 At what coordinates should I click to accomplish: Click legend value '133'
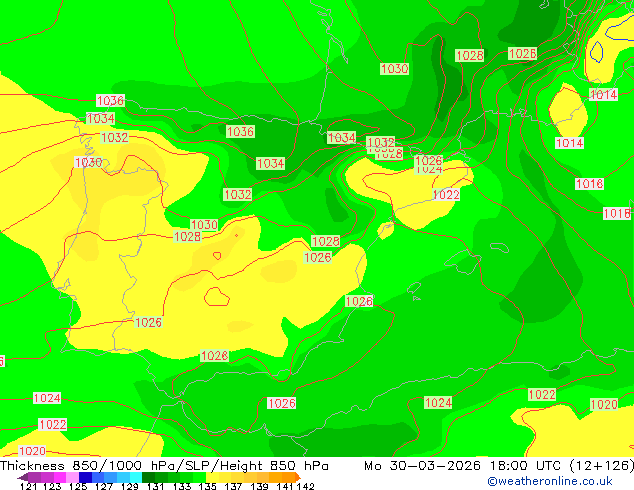pos(182,486)
